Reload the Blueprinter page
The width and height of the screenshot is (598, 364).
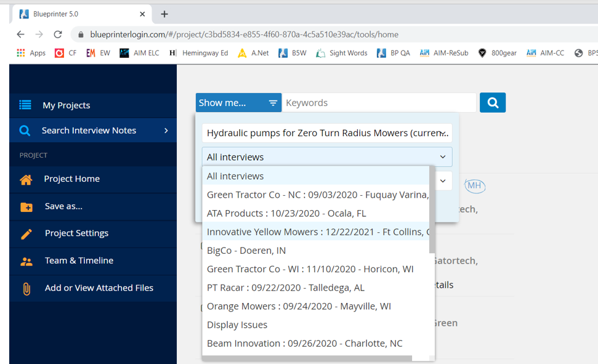click(58, 34)
